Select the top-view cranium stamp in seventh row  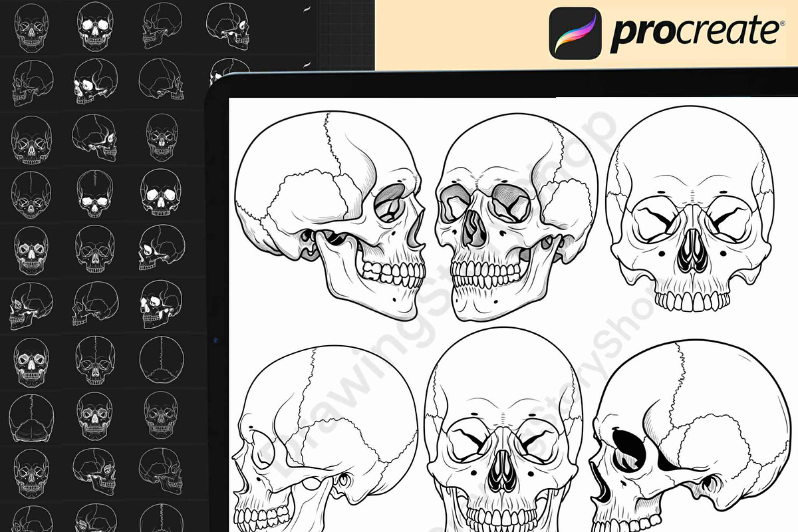pos(161,359)
